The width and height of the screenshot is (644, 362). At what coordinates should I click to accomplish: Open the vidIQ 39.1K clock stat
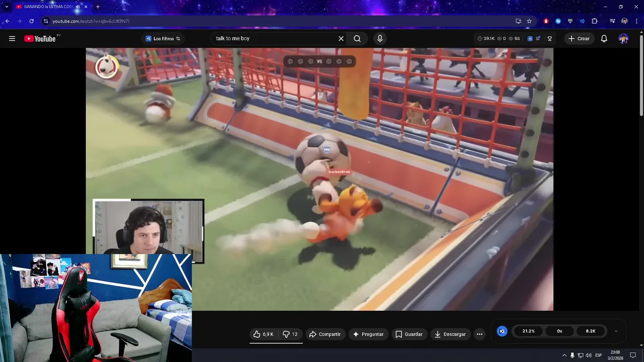[486, 39]
